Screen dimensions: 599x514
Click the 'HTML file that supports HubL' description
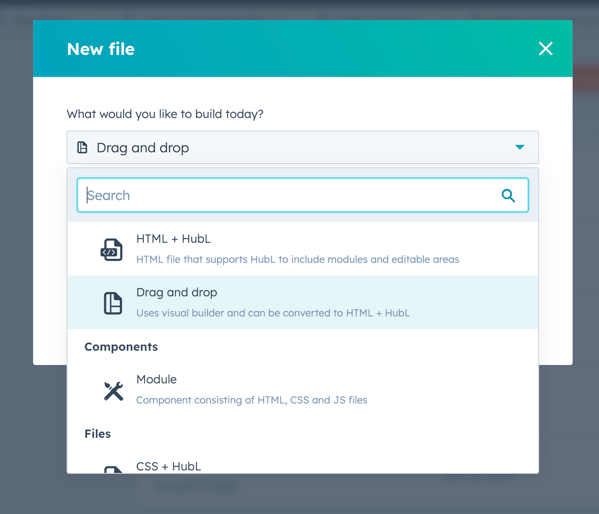[298, 259]
